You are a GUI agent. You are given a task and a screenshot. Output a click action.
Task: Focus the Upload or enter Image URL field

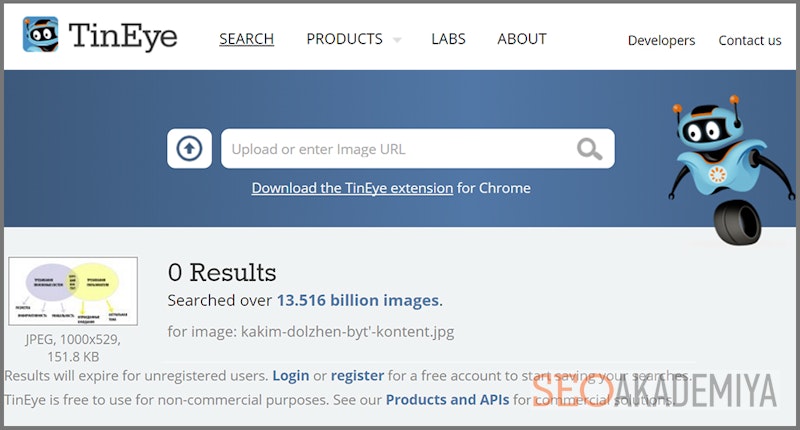point(400,149)
